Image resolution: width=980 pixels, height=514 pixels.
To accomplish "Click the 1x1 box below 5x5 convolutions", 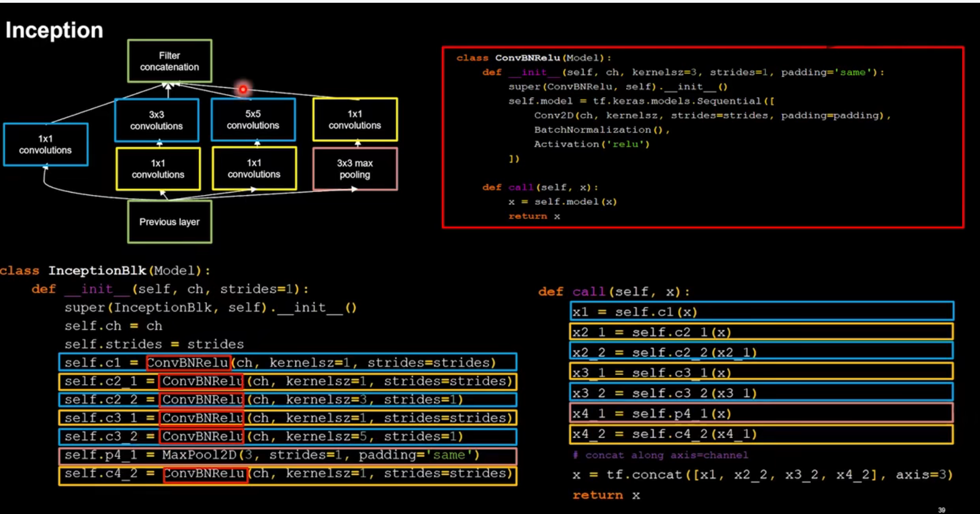I will click(254, 169).
